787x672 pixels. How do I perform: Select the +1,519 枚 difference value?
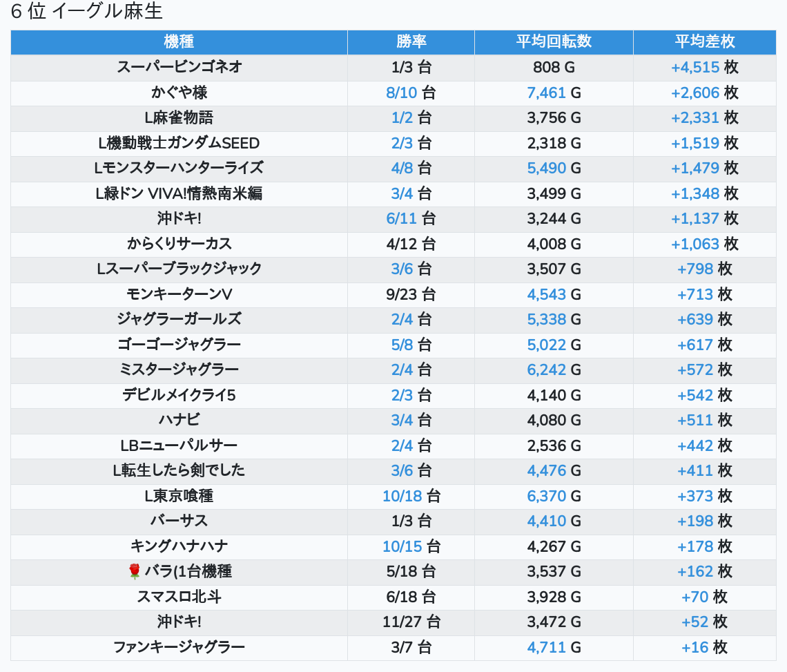705,143
